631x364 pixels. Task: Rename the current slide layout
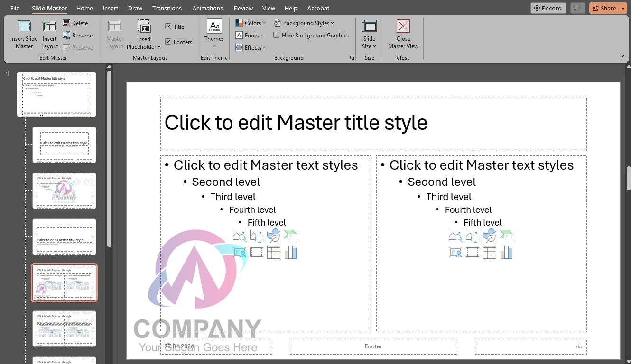click(79, 35)
